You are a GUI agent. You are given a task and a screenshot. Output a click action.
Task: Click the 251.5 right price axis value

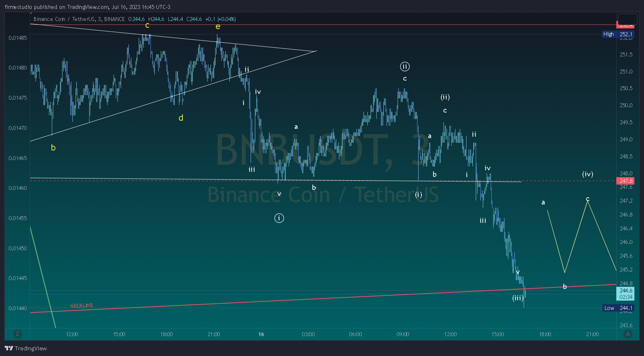point(626,54)
